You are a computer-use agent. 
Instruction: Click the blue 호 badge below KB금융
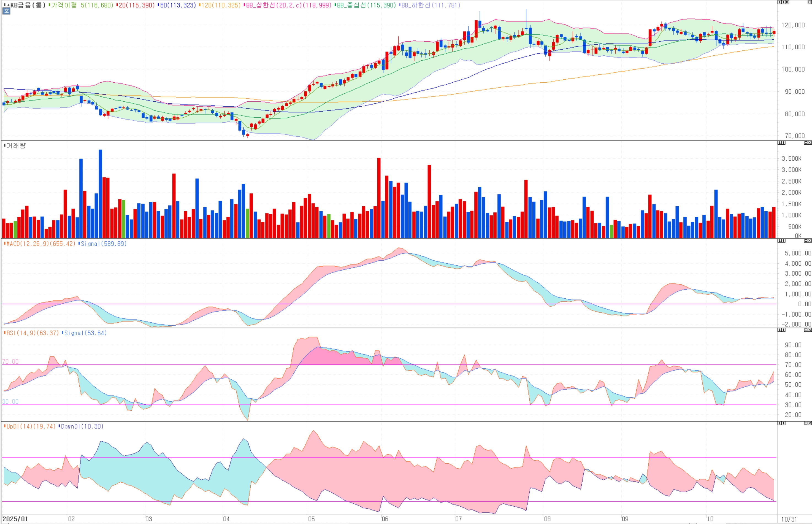6,11
